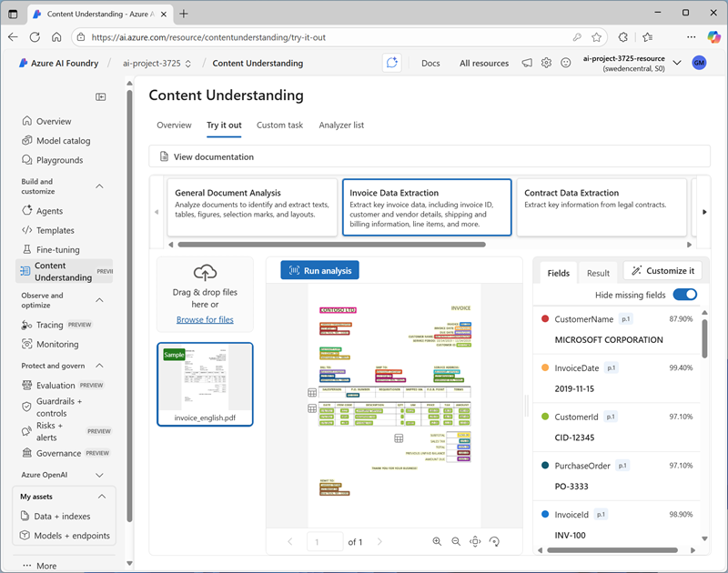Switch to the Custom task tab
The width and height of the screenshot is (728, 573).
[279, 126]
